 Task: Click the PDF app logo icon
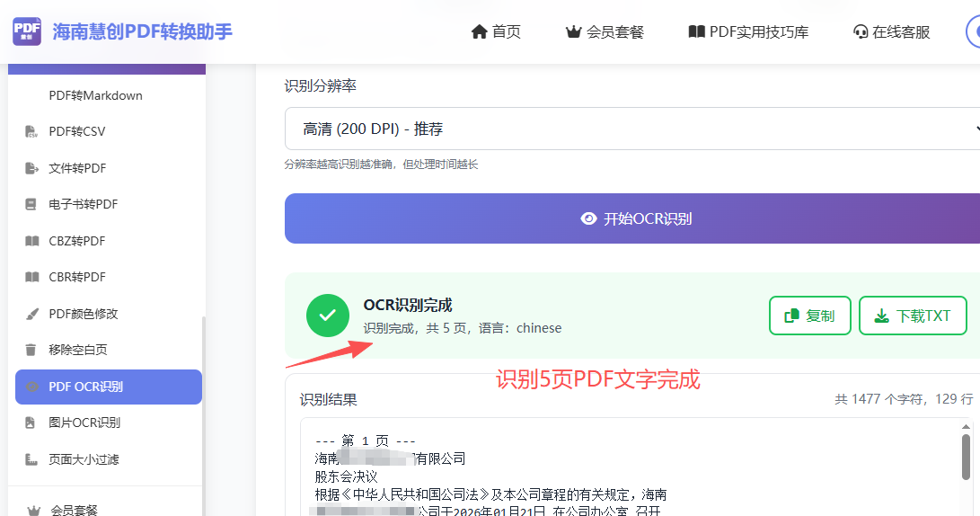(27, 31)
